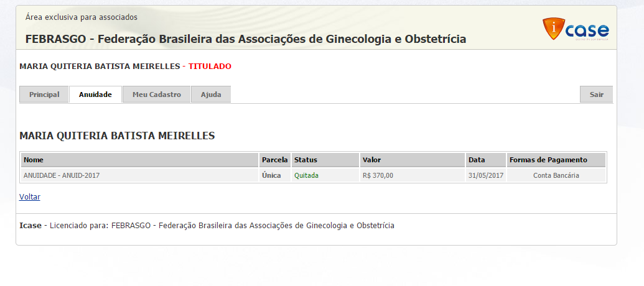Click the 31/05/2017 date cell
This screenshot has width=644, height=286.
click(x=486, y=175)
